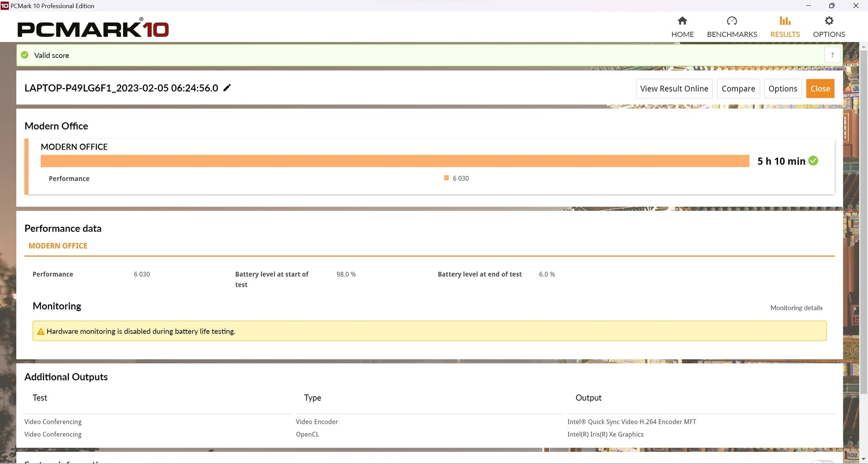This screenshot has width=868, height=464.
Task: Click the Type column header
Action: (312, 398)
